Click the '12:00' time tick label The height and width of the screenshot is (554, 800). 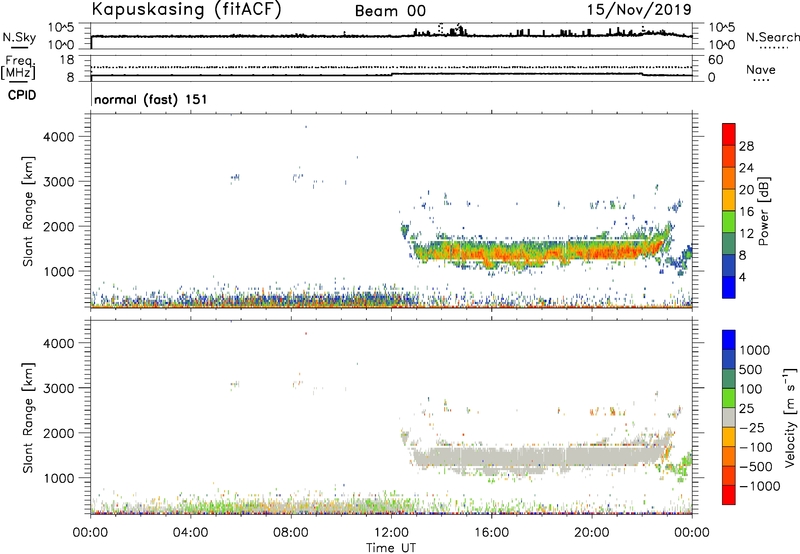(x=391, y=533)
